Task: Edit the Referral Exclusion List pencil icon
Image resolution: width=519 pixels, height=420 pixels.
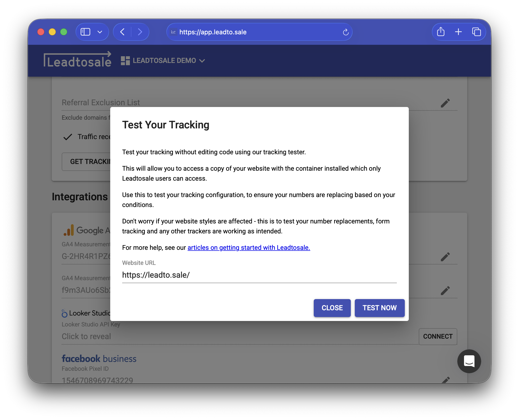Action: click(445, 103)
